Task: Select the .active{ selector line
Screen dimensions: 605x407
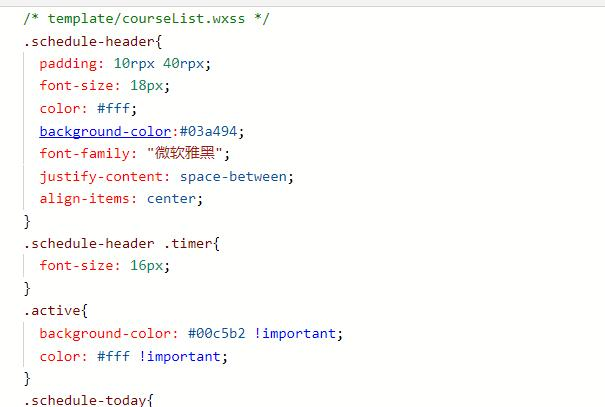Action: click(56, 311)
